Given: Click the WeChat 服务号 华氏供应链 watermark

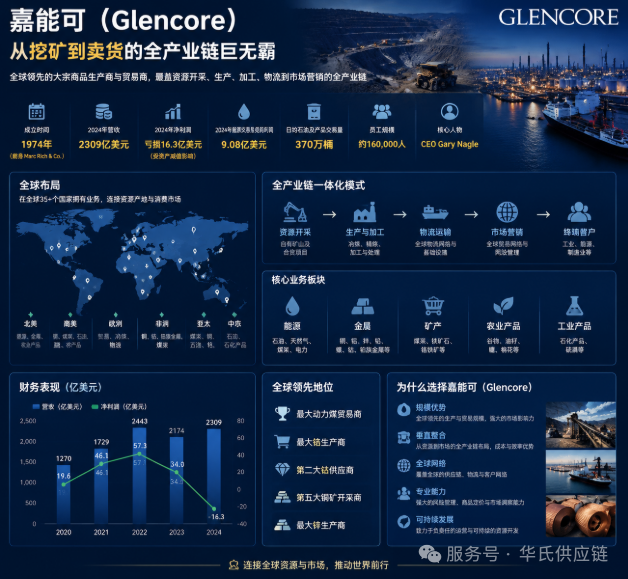Looking at the screenshot, I should (513, 554).
